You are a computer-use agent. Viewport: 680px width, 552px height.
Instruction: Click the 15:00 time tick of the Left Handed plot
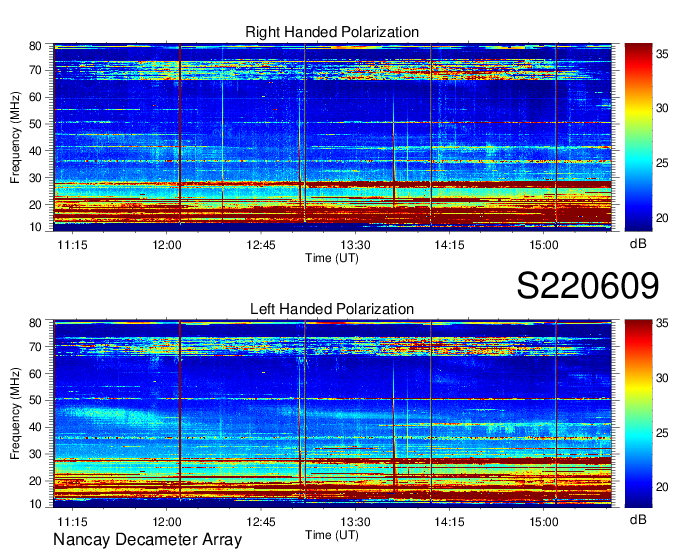[x=543, y=522]
